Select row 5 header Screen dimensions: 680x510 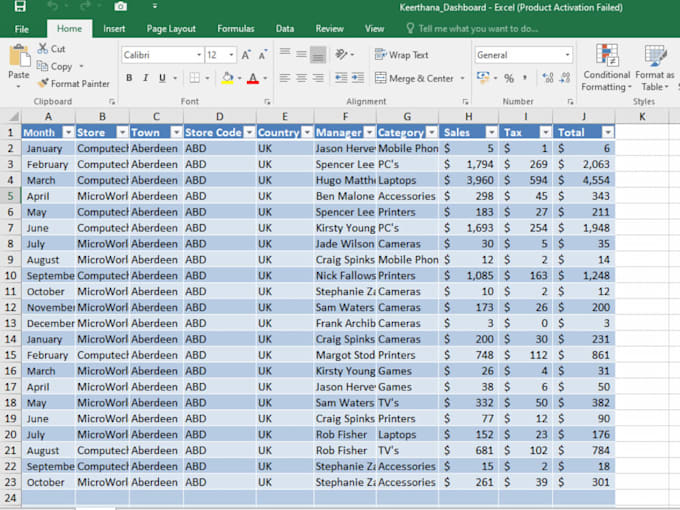[x=10, y=196]
